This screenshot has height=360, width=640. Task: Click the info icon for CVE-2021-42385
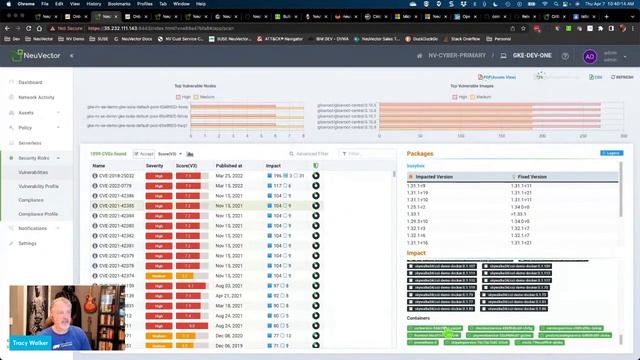click(95, 206)
